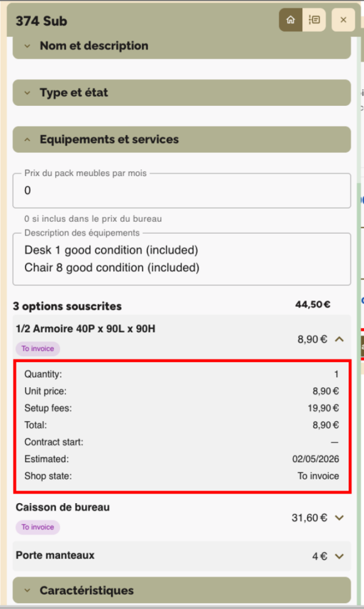Collapse the 1/2 Armoire option details
Viewport: 364px width, 609px height.
click(x=340, y=339)
